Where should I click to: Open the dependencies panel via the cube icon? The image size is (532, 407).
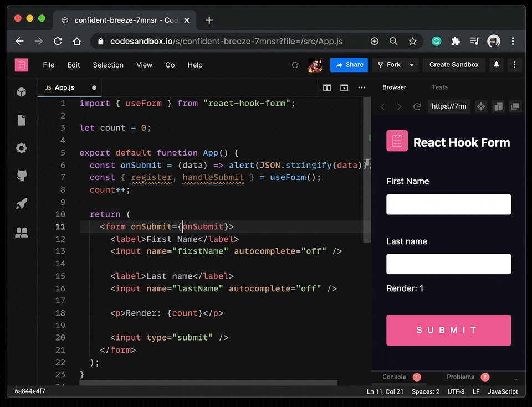tap(21, 91)
